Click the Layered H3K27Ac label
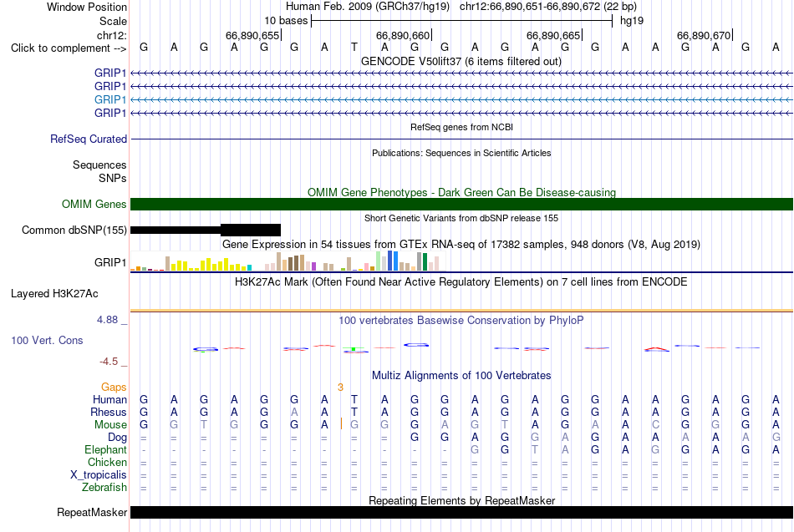Screen dimensions: 794x532 point(54,294)
